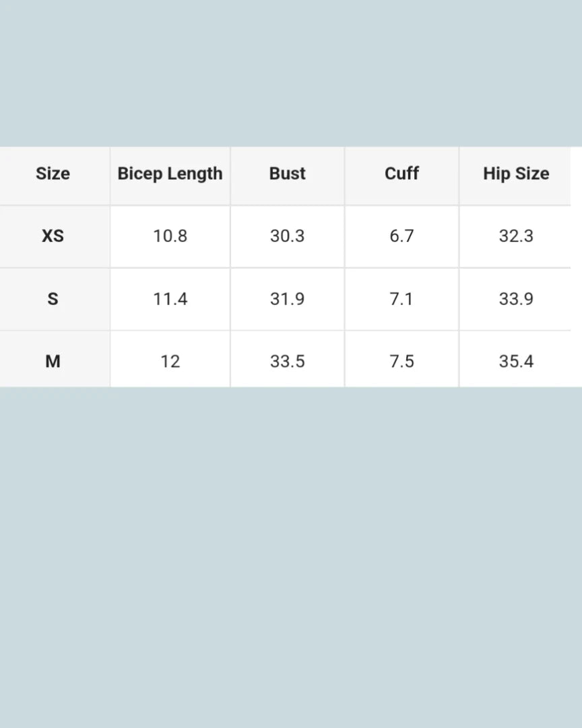Select the XS size row label
Image resolution: width=582 pixels, height=728 pixels.
[x=53, y=236]
